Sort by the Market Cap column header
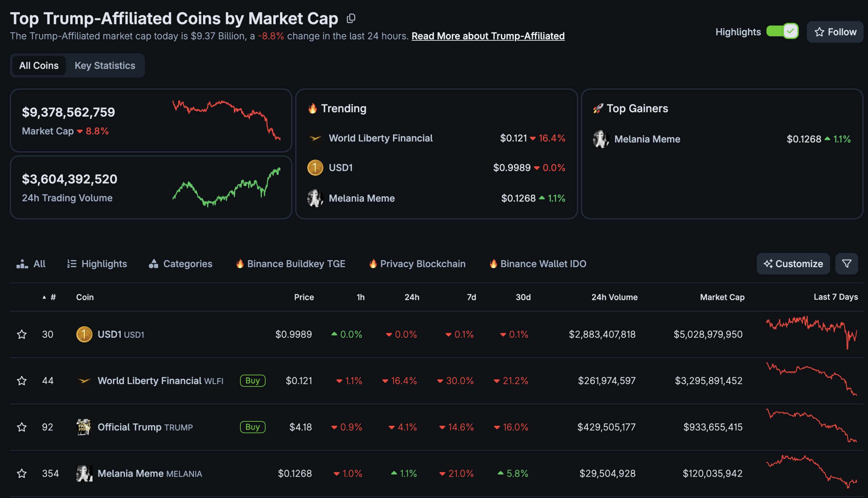This screenshot has width=868, height=498. tap(722, 297)
